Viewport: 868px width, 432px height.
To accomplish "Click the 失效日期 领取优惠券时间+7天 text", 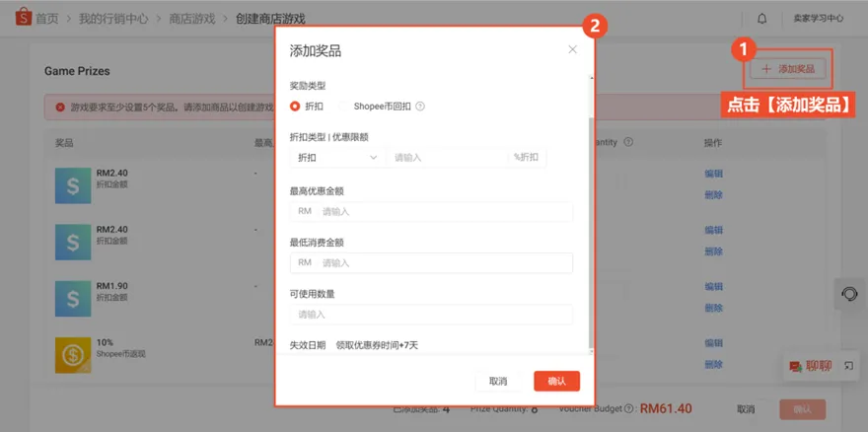I will [x=354, y=345].
